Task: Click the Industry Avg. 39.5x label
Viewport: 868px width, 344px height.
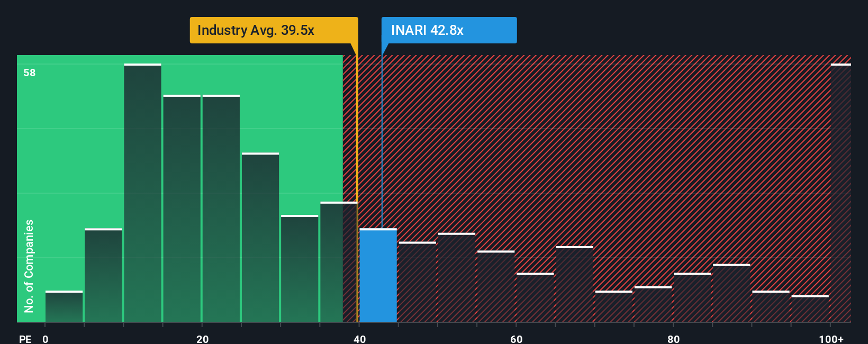Action: [274, 30]
